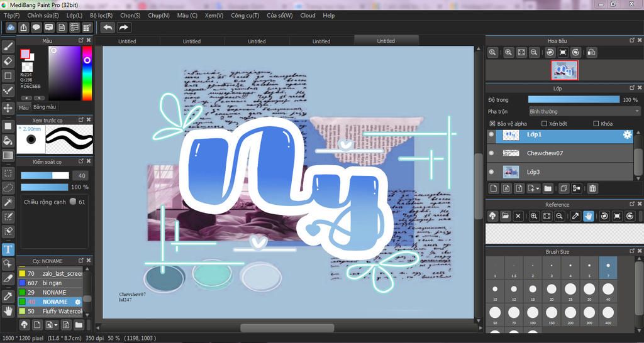The image size is (644, 343).
Task: Select the Magic Wand tool
Action: tap(8, 202)
